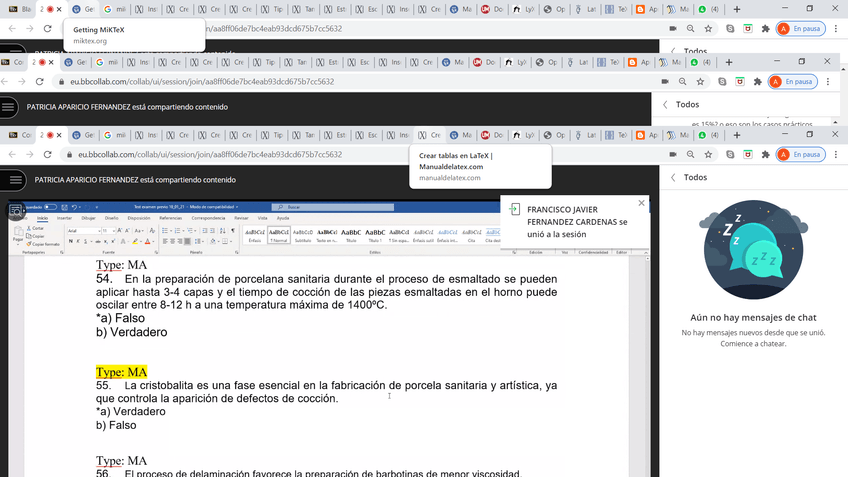Toggle italic formatting in the Word ribbon
Image resolution: width=848 pixels, height=477 pixels.
(x=78, y=241)
